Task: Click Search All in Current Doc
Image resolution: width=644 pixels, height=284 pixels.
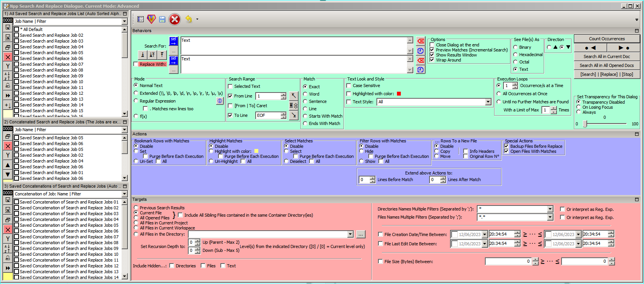Action: coord(607,56)
